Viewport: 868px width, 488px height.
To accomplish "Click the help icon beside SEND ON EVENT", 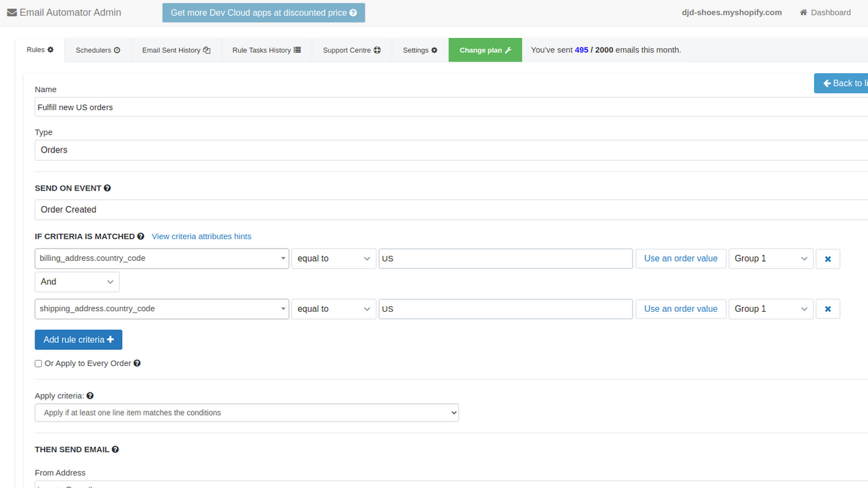I will [107, 188].
